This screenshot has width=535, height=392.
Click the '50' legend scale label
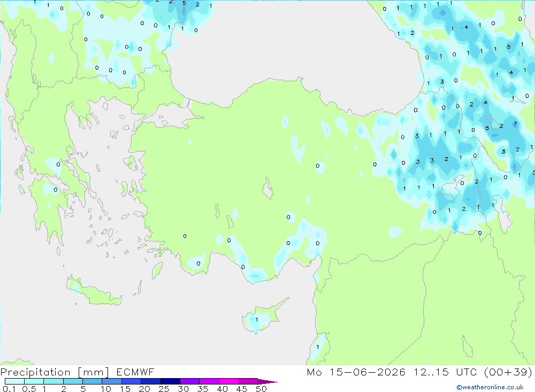tap(261, 389)
